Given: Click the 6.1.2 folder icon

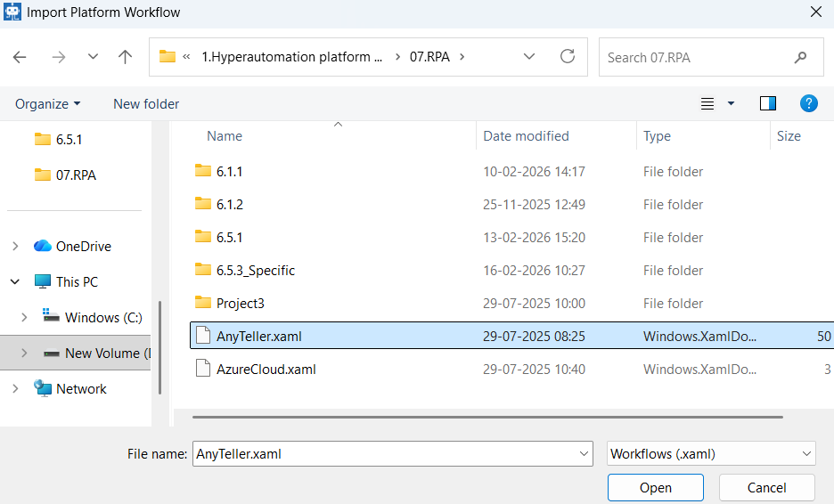Looking at the screenshot, I should pyautogui.click(x=202, y=204).
